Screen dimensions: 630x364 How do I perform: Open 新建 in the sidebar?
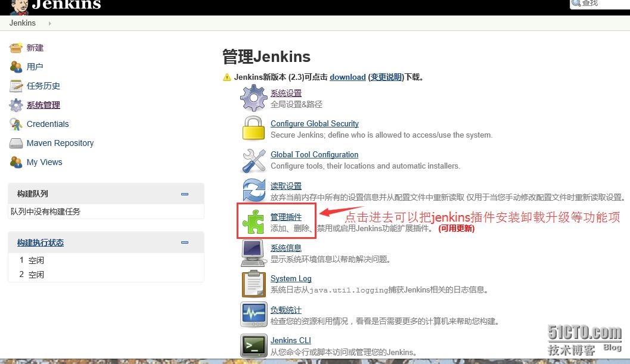point(35,48)
